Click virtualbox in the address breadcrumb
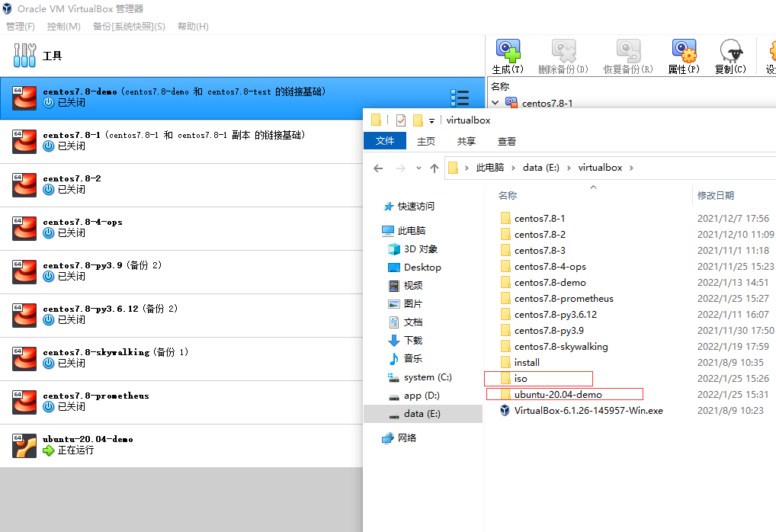The image size is (776, 532). (600, 168)
